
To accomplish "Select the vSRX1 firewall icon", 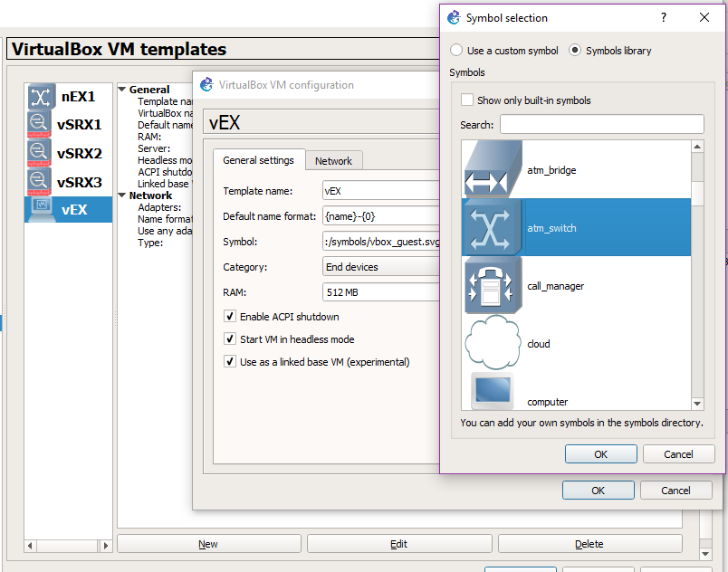I will point(39,124).
